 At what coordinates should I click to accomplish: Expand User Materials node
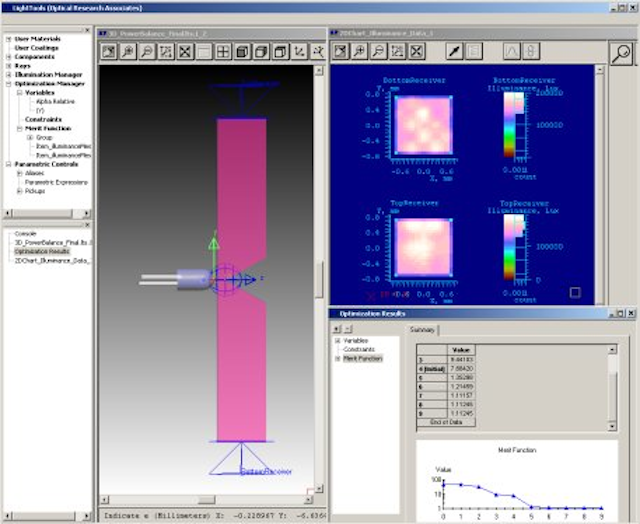(x=9, y=39)
